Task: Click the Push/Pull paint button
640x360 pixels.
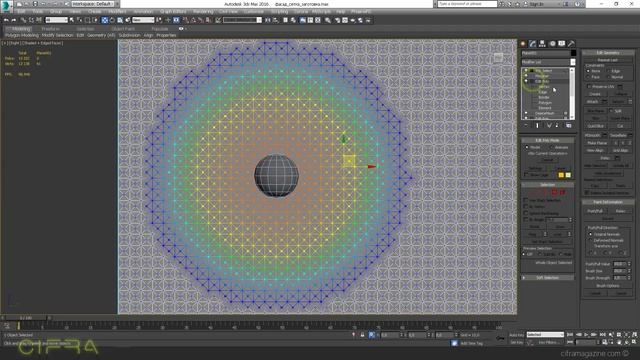Action: 595,211
